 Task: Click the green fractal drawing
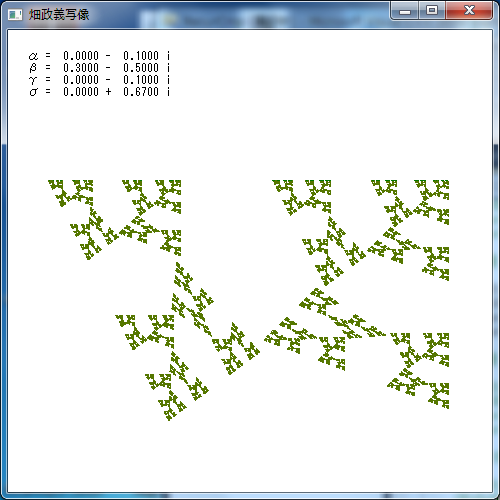point(248,300)
